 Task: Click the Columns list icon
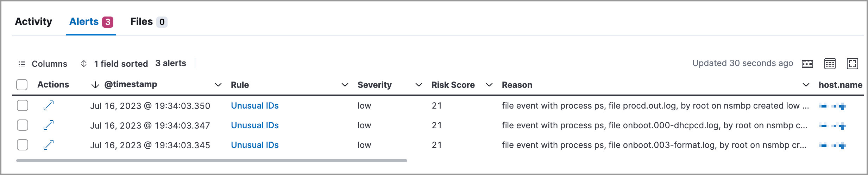(22, 64)
